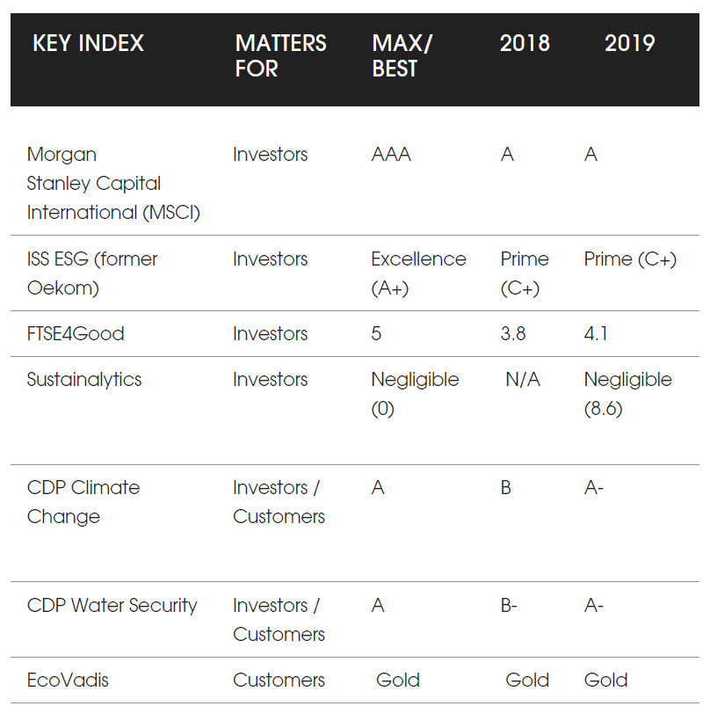Screen dimensions: 710x728
Task: Select the B- rating for CDP Water 2018
Action: click(x=509, y=606)
